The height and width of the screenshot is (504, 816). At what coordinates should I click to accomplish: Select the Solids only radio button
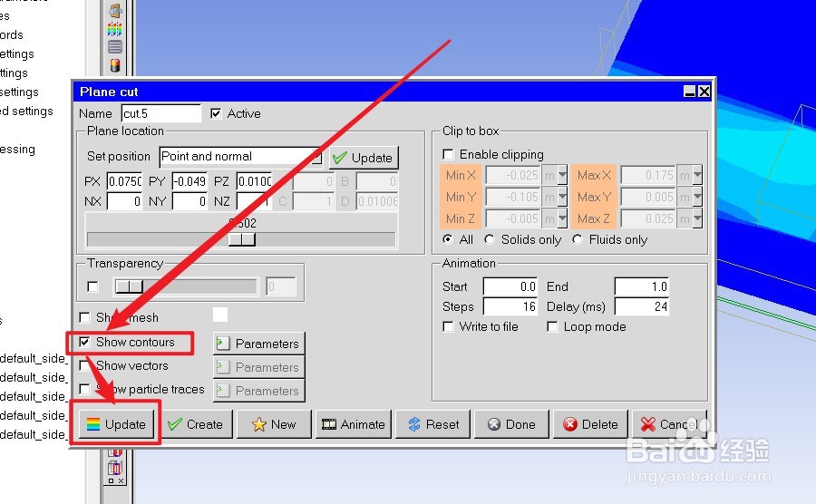click(x=490, y=239)
